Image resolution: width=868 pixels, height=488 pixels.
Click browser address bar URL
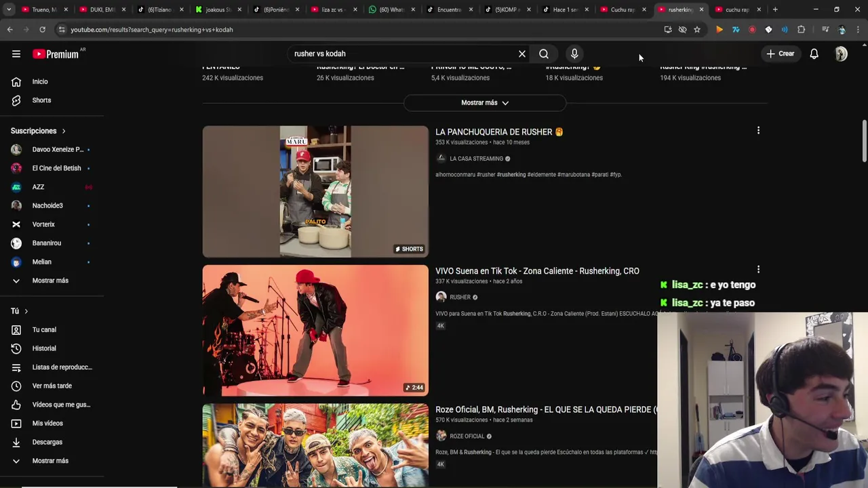152,30
